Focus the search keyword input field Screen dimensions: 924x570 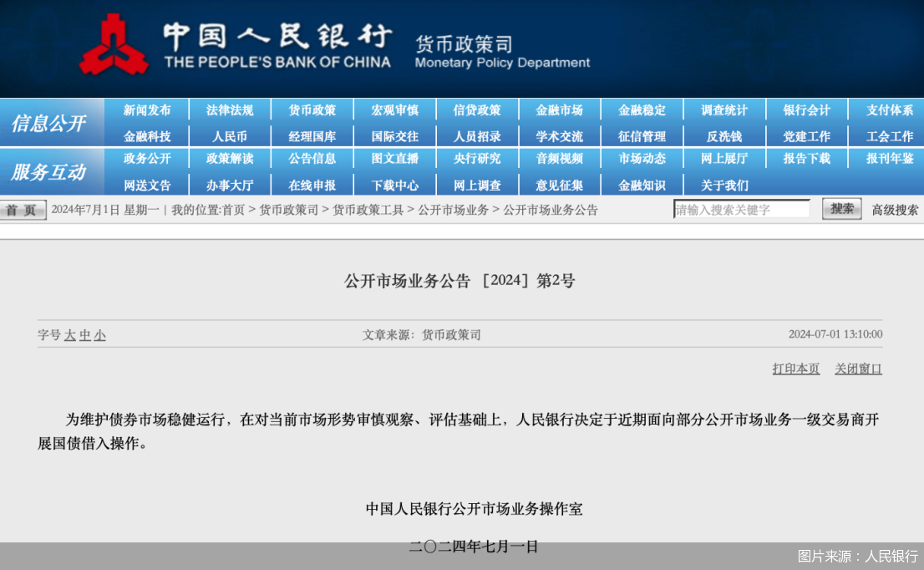click(742, 209)
